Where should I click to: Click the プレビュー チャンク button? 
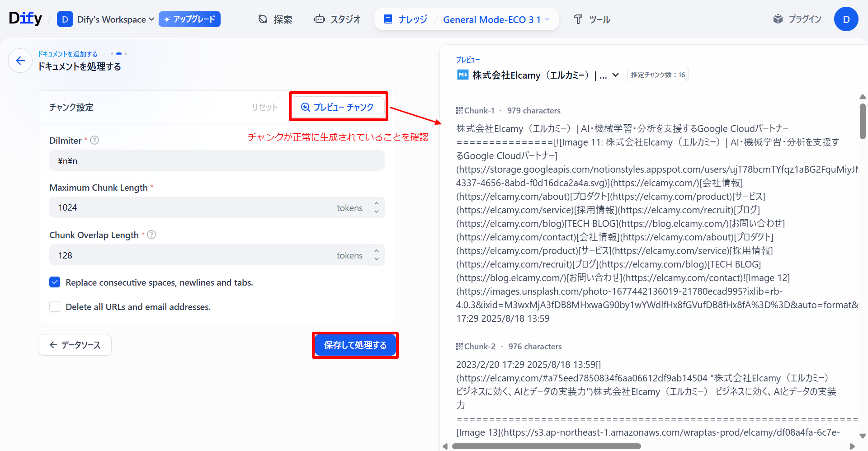pos(338,107)
